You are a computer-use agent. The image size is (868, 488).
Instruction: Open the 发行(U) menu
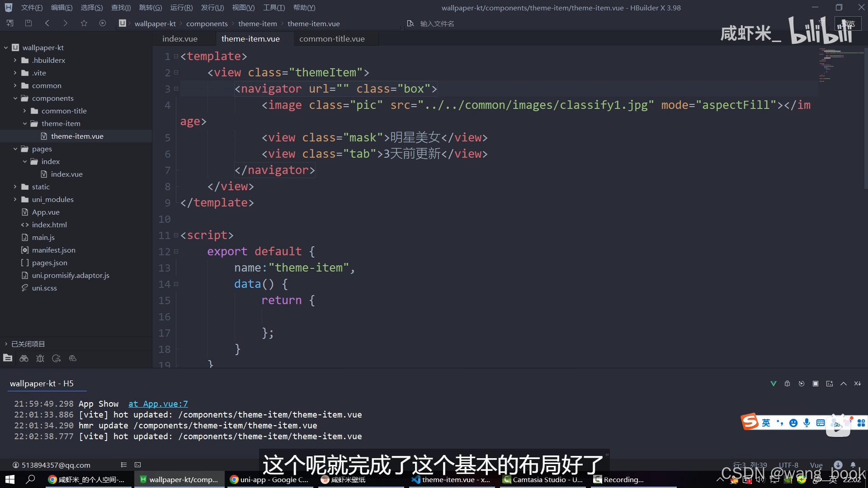tap(212, 8)
